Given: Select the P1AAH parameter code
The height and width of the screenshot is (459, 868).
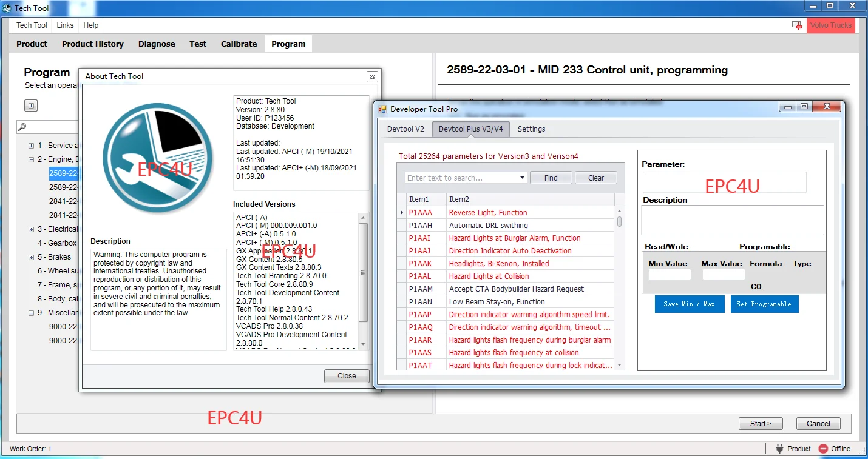Looking at the screenshot, I should coord(421,226).
